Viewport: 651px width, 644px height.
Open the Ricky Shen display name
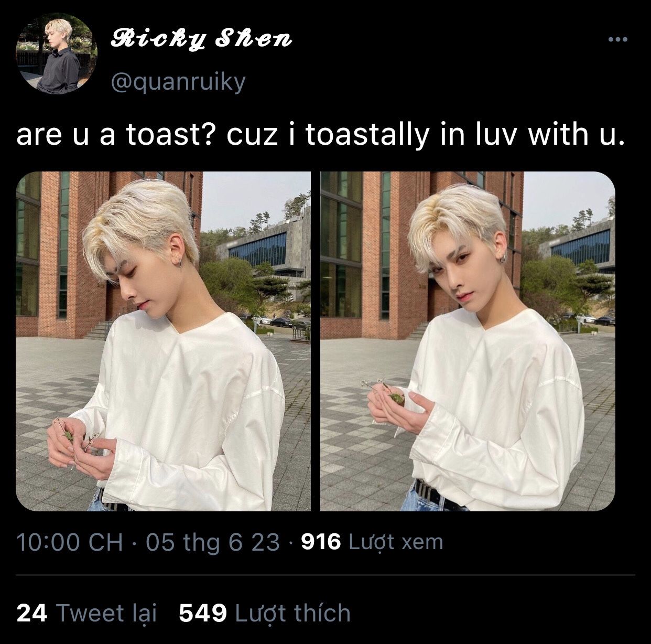202,38
